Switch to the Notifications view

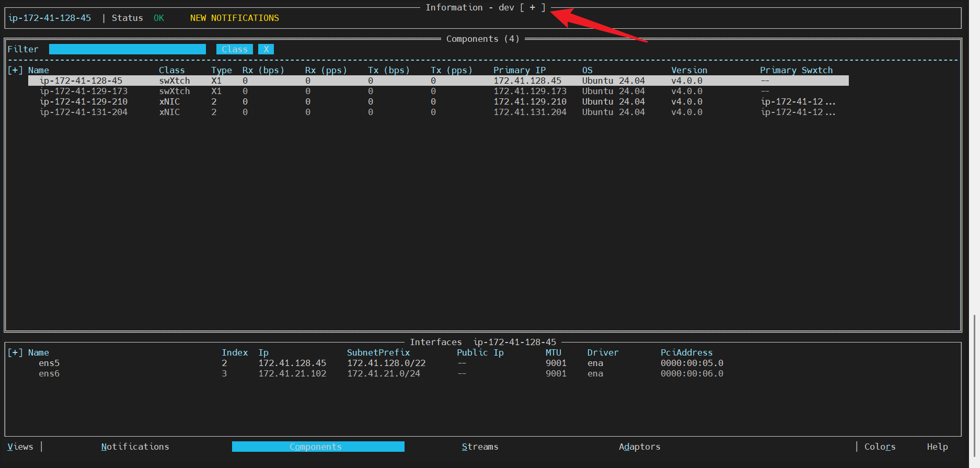[x=135, y=447]
